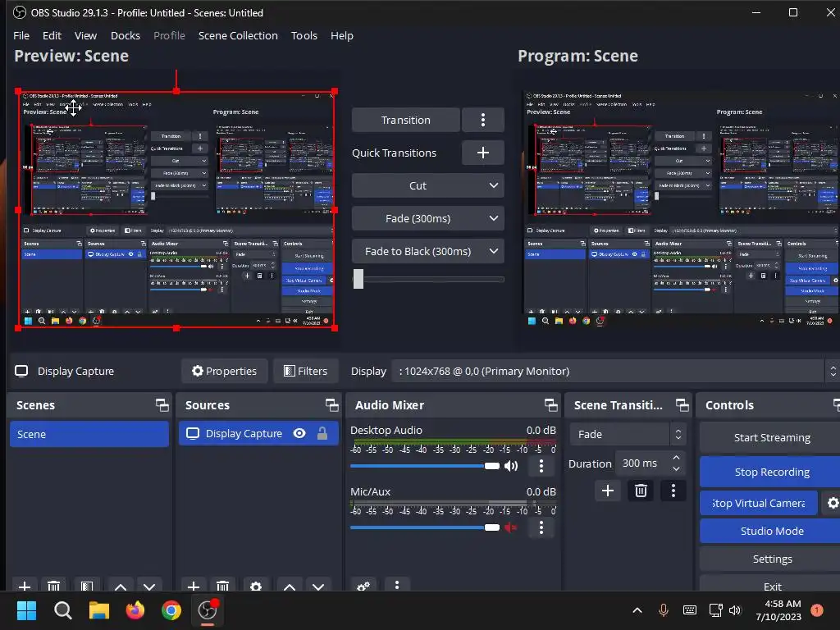
Task: Open the Tools menu
Action: (304, 35)
